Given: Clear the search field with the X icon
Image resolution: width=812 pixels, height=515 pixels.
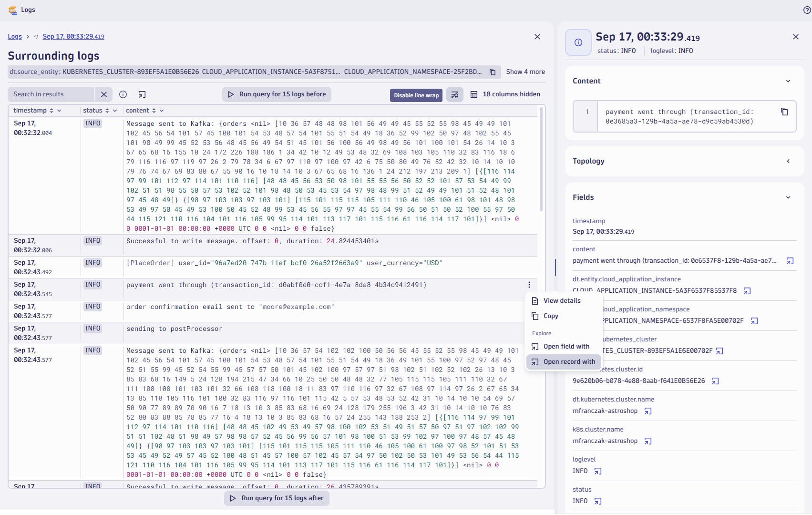Looking at the screenshot, I should 104,94.
